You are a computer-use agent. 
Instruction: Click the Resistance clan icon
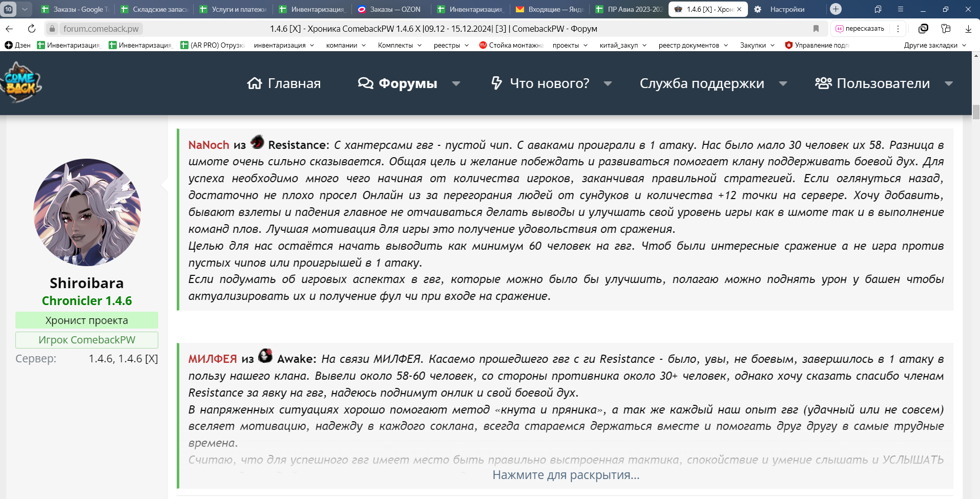click(x=257, y=142)
